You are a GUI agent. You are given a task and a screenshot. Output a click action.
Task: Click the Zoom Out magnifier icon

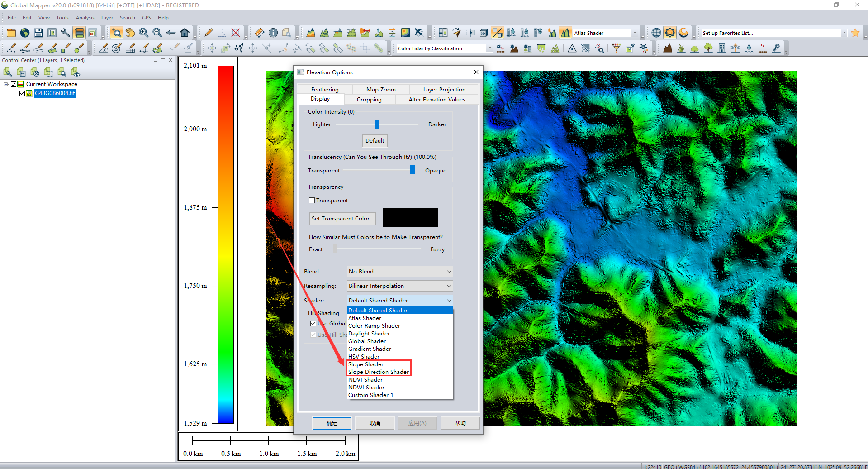coord(157,33)
